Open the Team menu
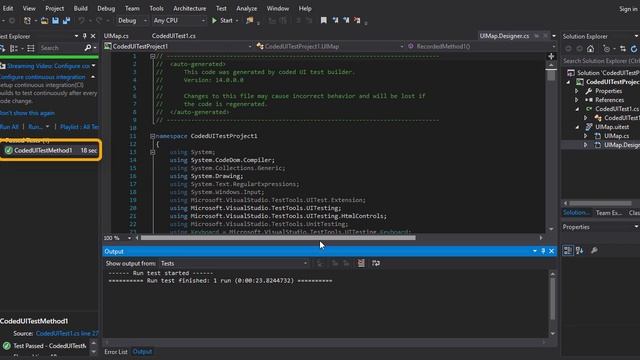640x360 pixels. pyautogui.click(x=132, y=8)
